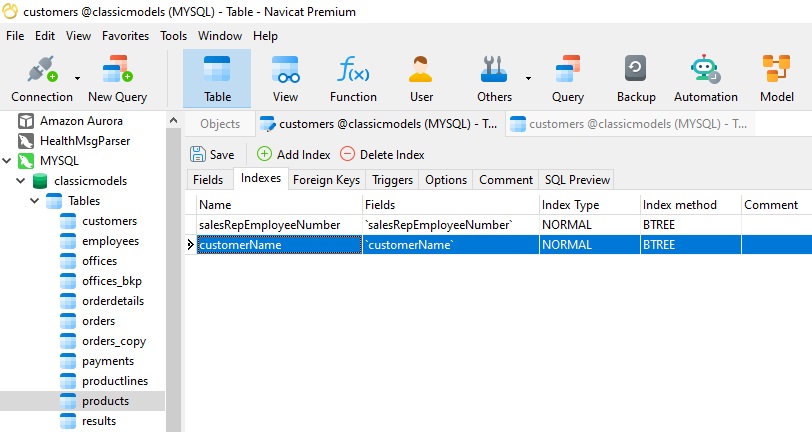This screenshot has width=812, height=432.
Task: Open the Help menu
Action: pyautogui.click(x=265, y=36)
